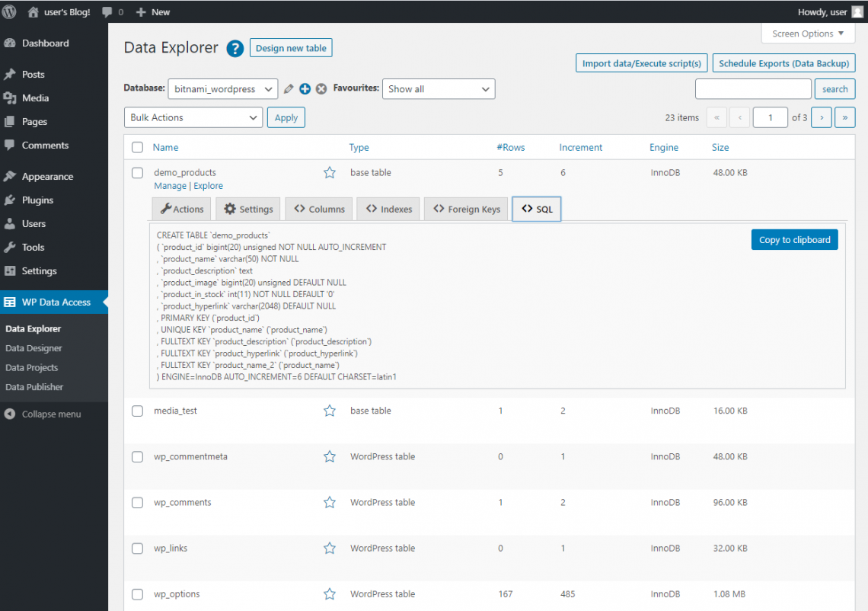Screen dimensions: 868x611
Task: Select the SQL tab
Action: pyautogui.click(x=537, y=209)
